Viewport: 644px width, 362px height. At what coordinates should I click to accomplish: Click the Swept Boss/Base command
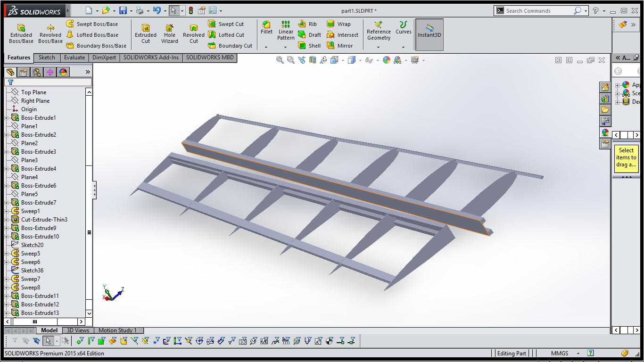[x=92, y=24]
